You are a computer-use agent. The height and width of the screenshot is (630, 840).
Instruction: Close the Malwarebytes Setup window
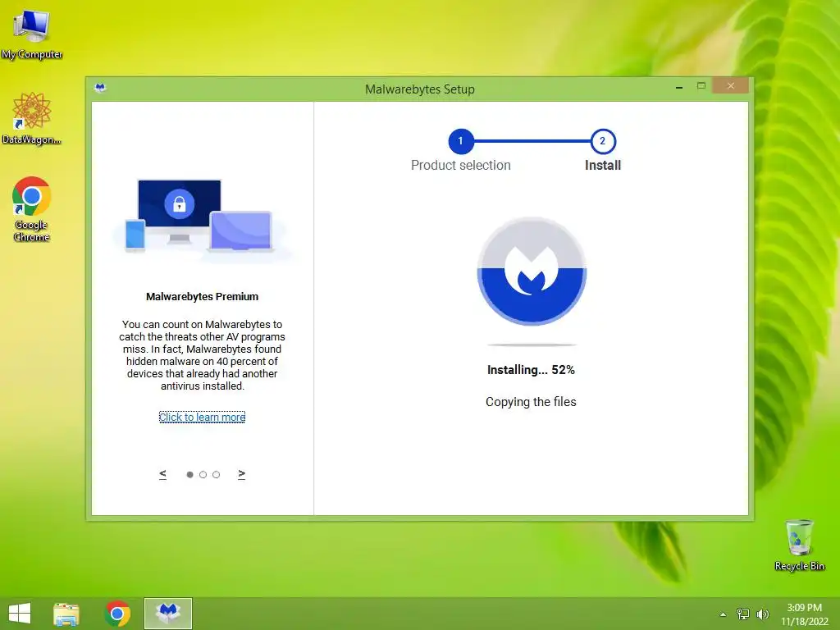click(x=730, y=85)
